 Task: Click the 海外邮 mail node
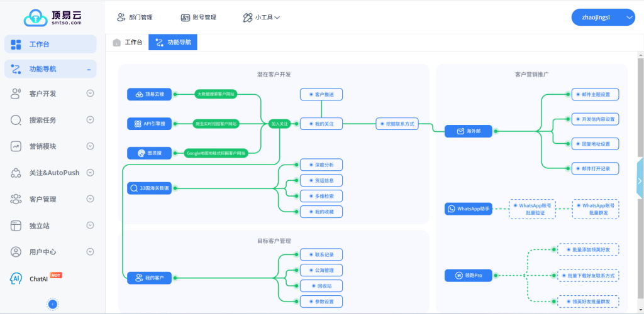pyautogui.click(x=469, y=131)
